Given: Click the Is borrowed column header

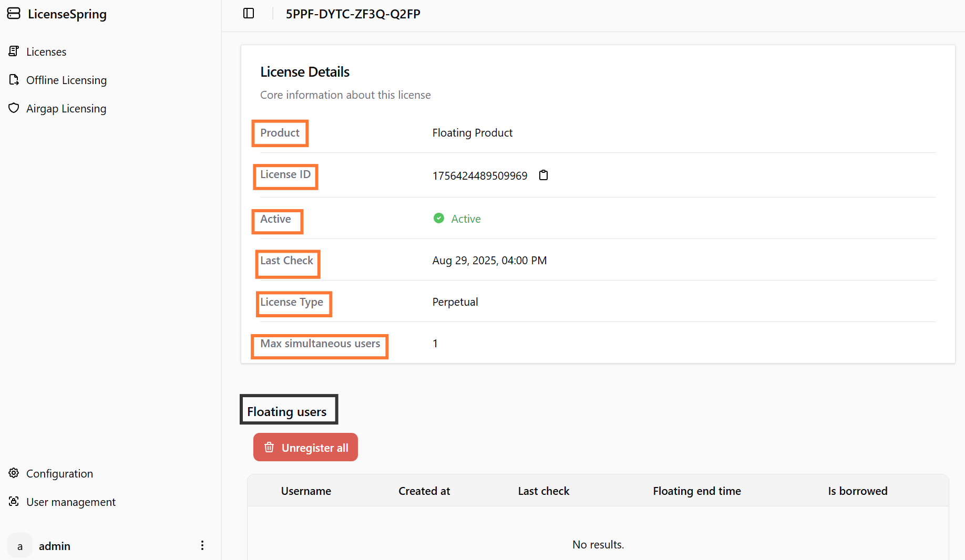Looking at the screenshot, I should pyautogui.click(x=857, y=491).
